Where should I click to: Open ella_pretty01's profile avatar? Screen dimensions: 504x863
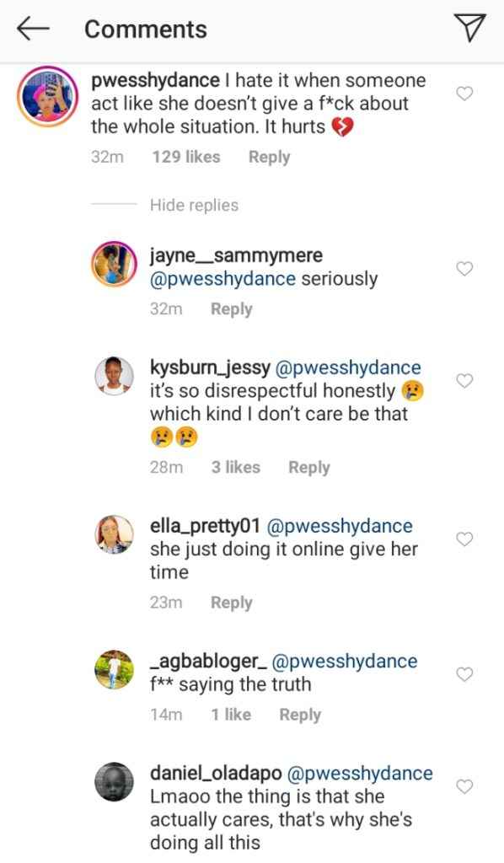(x=114, y=534)
